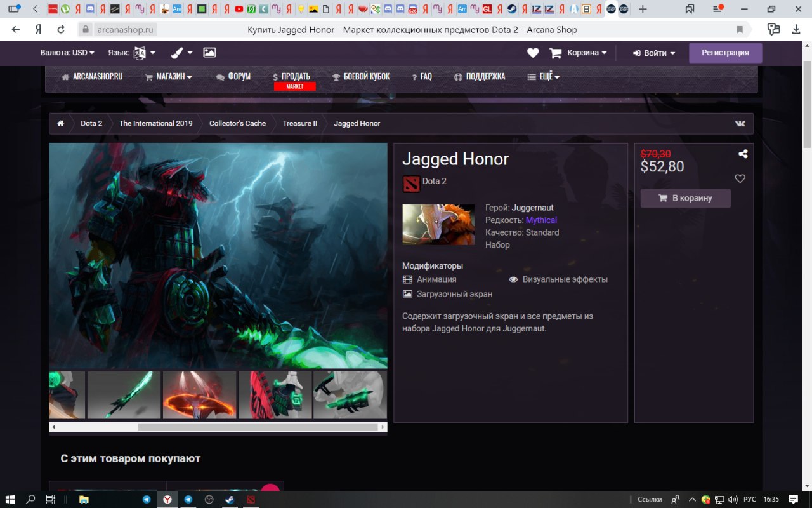Screen dimensions: 812x508
Task: Click the Mythical rarity link
Action: 541,220
